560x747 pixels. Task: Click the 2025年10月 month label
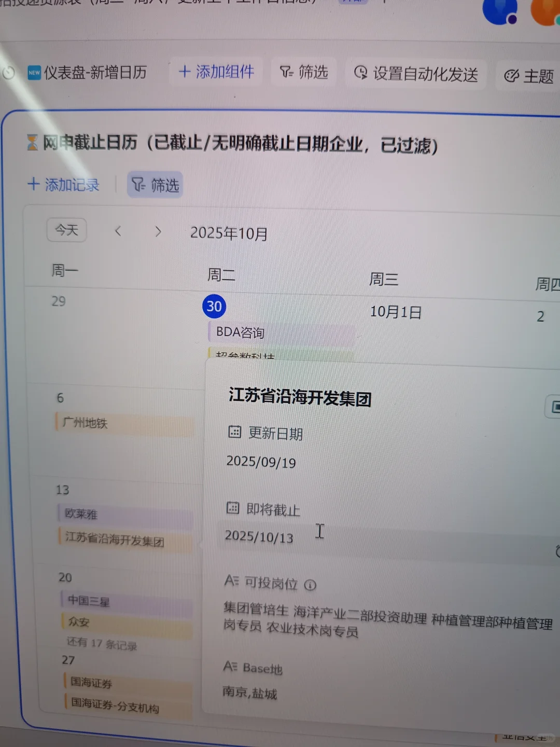[229, 233]
